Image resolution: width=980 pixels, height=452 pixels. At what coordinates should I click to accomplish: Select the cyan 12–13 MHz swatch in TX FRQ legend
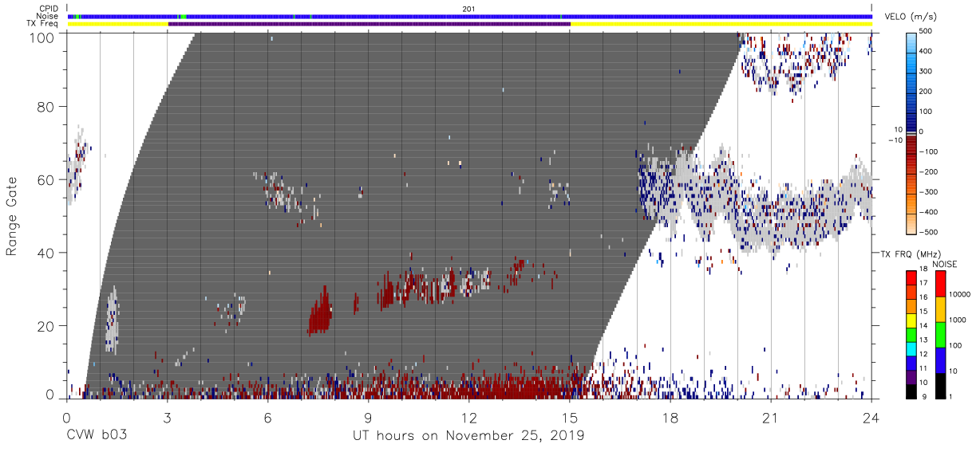(x=911, y=350)
